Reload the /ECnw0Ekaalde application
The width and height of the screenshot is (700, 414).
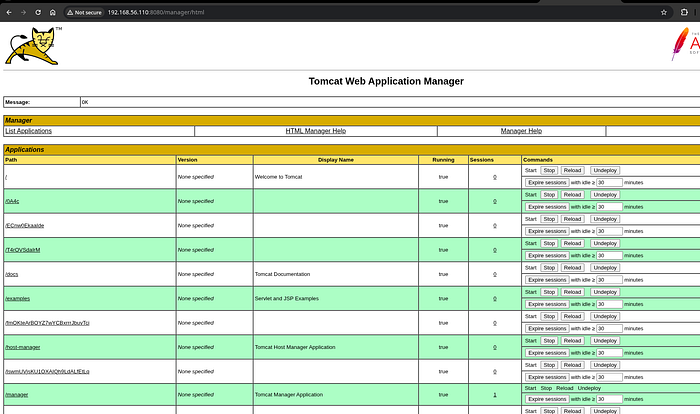pyautogui.click(x=572, y=219)
